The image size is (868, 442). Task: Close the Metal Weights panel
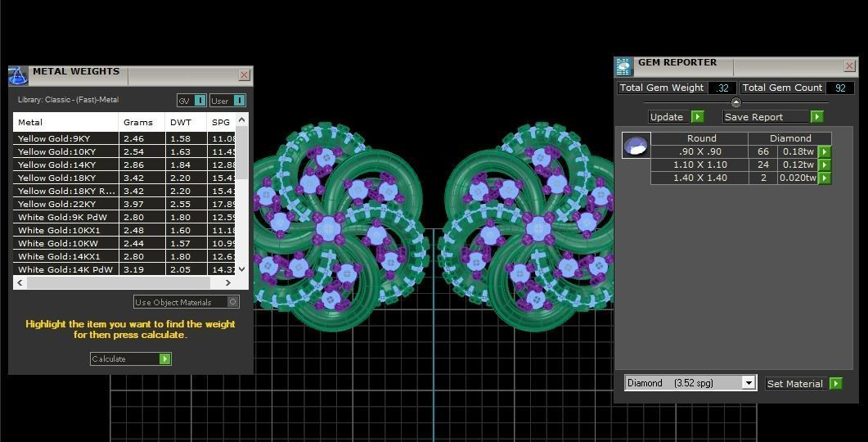244,74
